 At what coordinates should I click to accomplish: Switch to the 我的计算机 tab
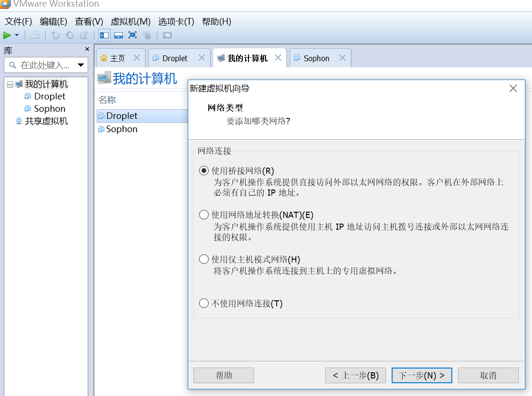(x=248, y=58)
